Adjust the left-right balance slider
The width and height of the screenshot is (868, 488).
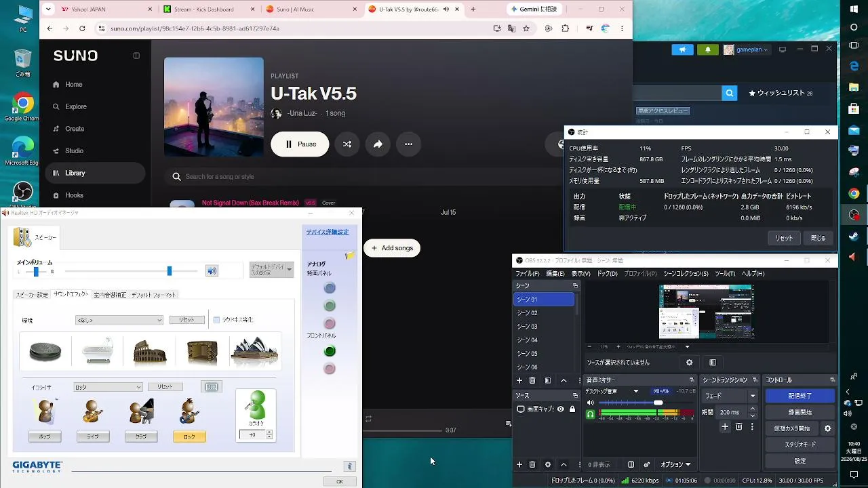pos(36,272)
